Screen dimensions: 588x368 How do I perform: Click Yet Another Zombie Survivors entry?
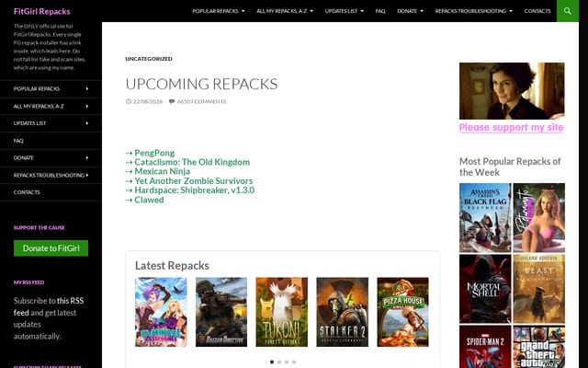click(194, 181)
